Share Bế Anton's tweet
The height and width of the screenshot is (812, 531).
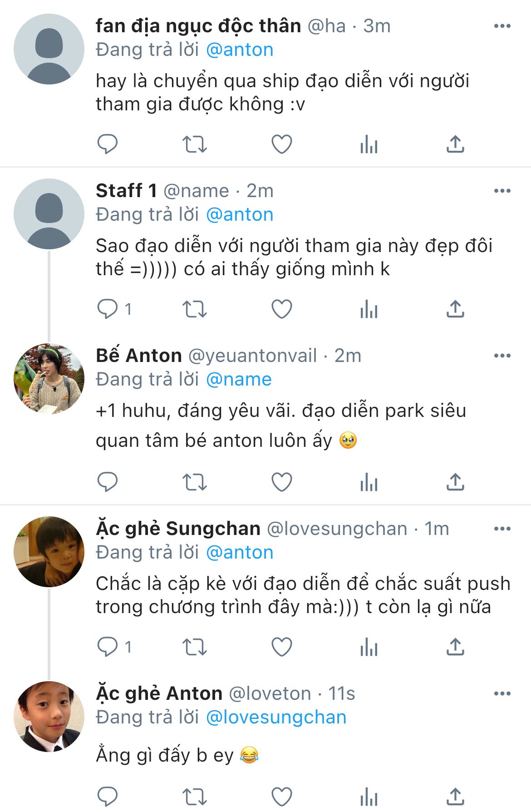tap(455, 482)
